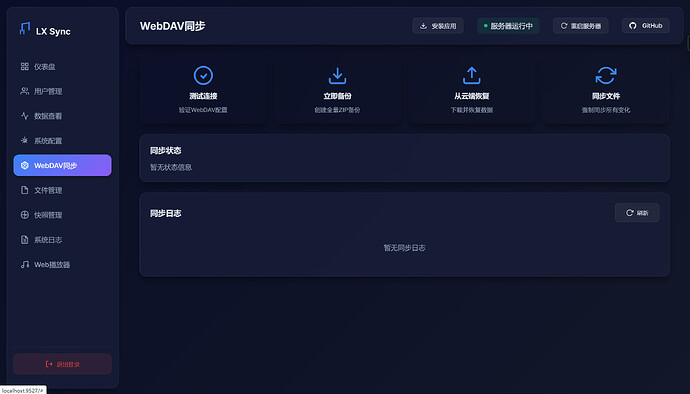
Task: Click the 同步日志 heading
Action: pyautogui.click(x=165, y=213)
